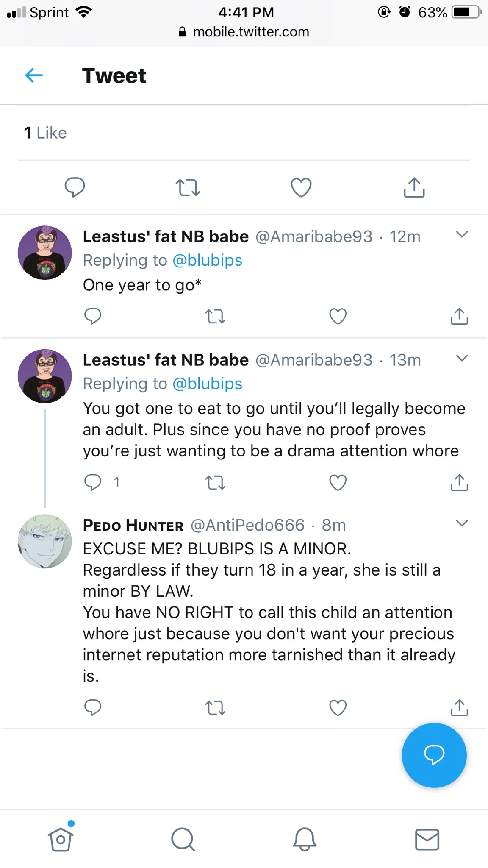This screenshot has width=488, height=868.
Task: Open options chevron on 13m reply
Action: coord(462,358)
